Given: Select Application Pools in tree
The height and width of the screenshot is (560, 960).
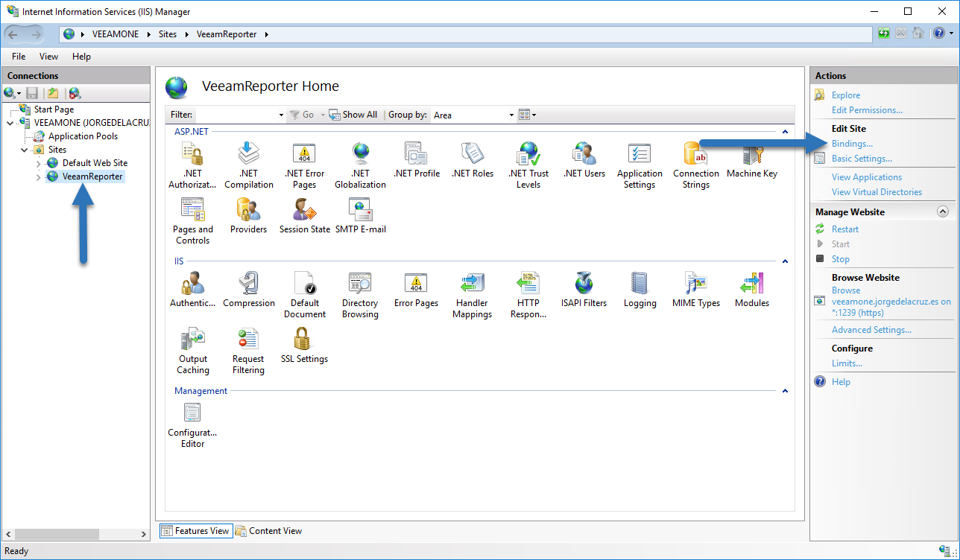Looking at the screenshot, I should coord(83,136).
